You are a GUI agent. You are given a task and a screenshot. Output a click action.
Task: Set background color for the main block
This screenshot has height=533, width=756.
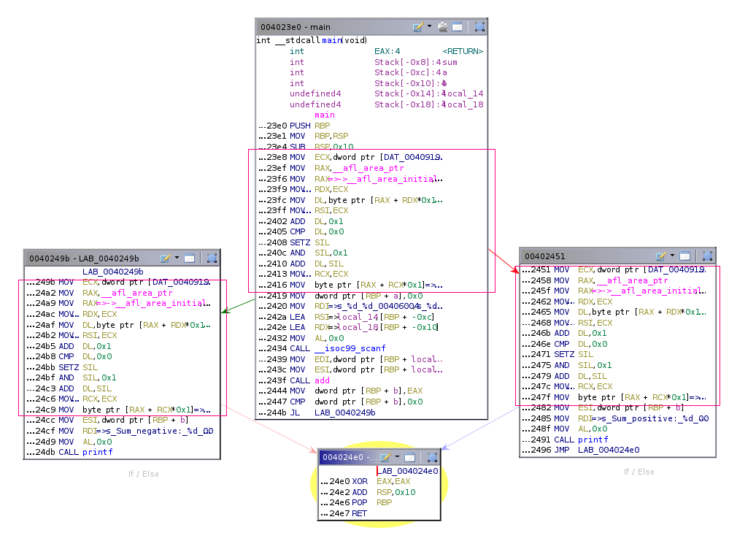(x=417, y=27)
